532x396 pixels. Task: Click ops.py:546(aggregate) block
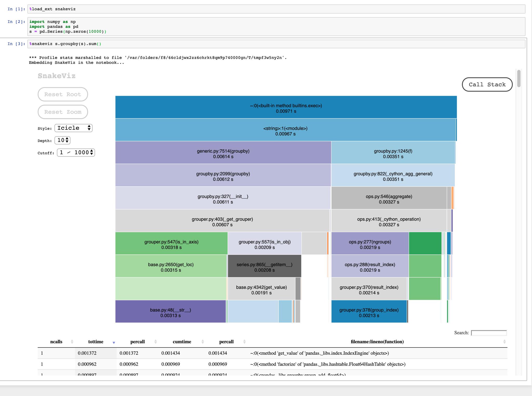(389, 198)
